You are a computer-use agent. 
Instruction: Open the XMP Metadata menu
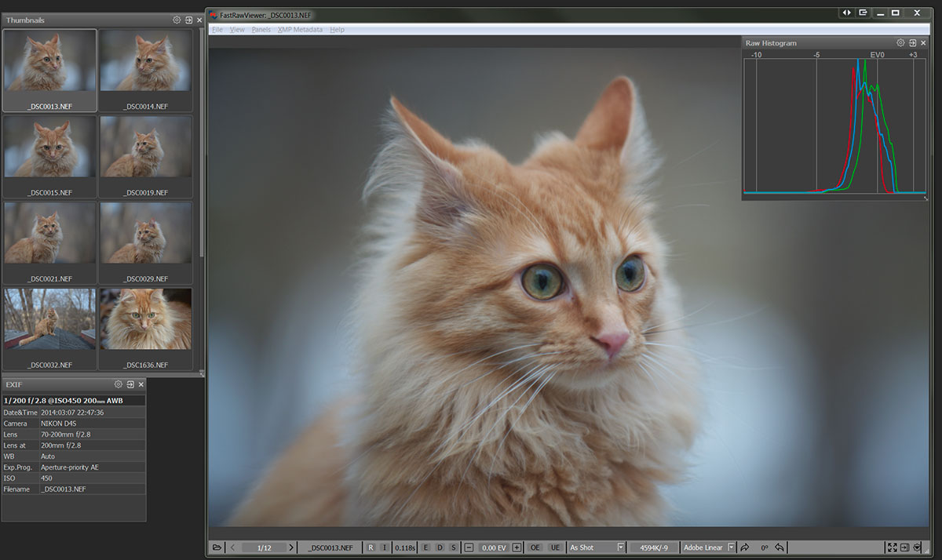[x=300, y=30]
